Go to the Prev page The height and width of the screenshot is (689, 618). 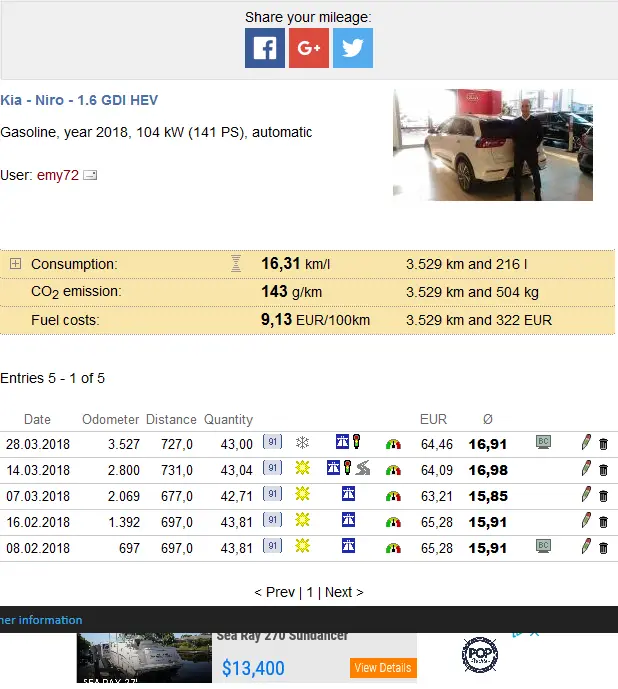[275, 592]
